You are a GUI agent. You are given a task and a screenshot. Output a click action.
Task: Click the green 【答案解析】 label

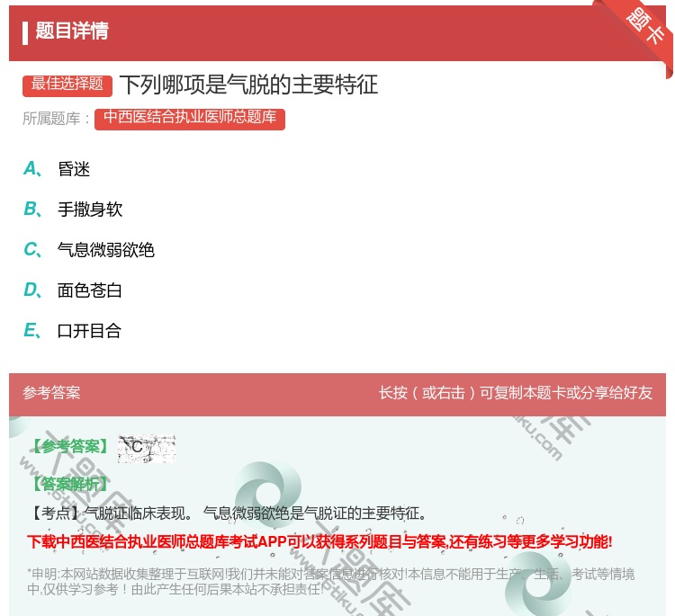click(x=68, y=485)
